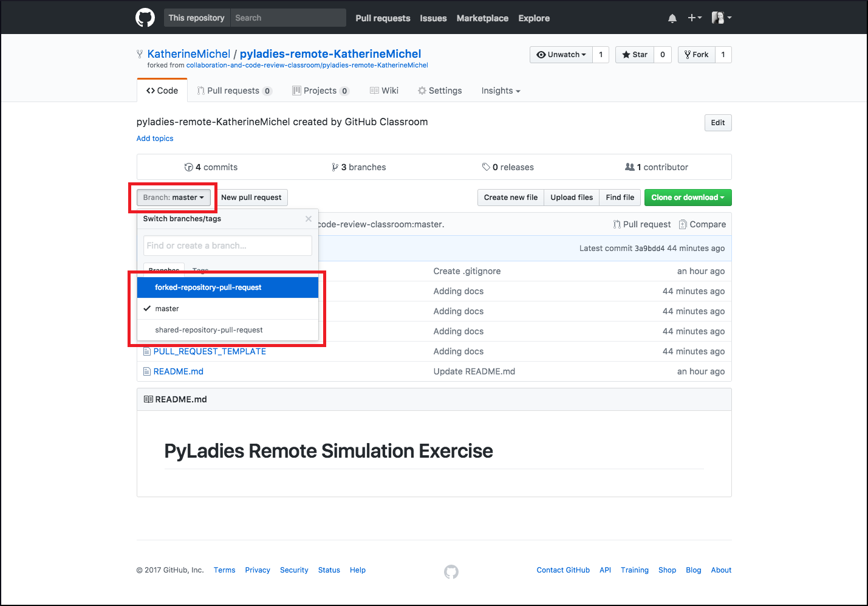Click footer Privacy link

(x=258, y=570)
